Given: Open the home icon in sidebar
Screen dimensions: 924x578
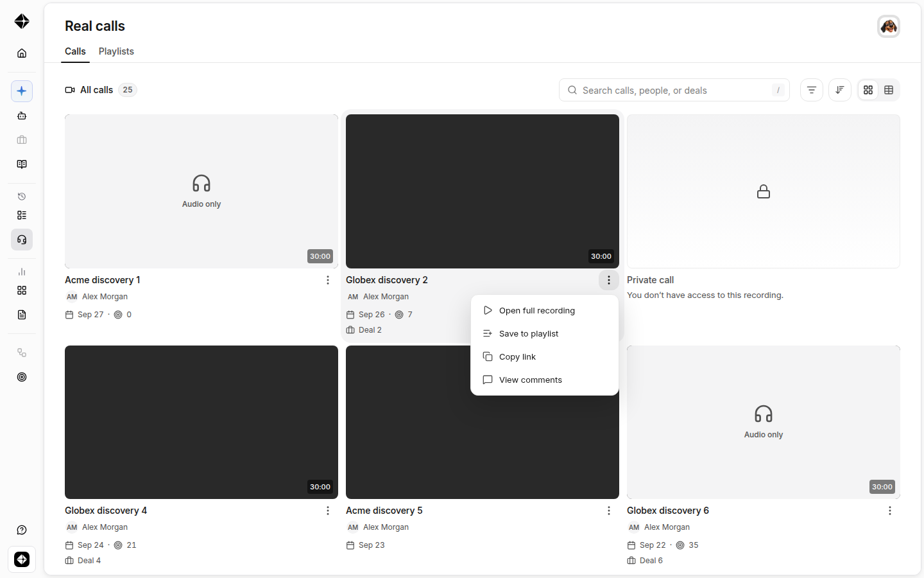Looking at the screenshot, I should pyautogui.click(x=22, y=53).
